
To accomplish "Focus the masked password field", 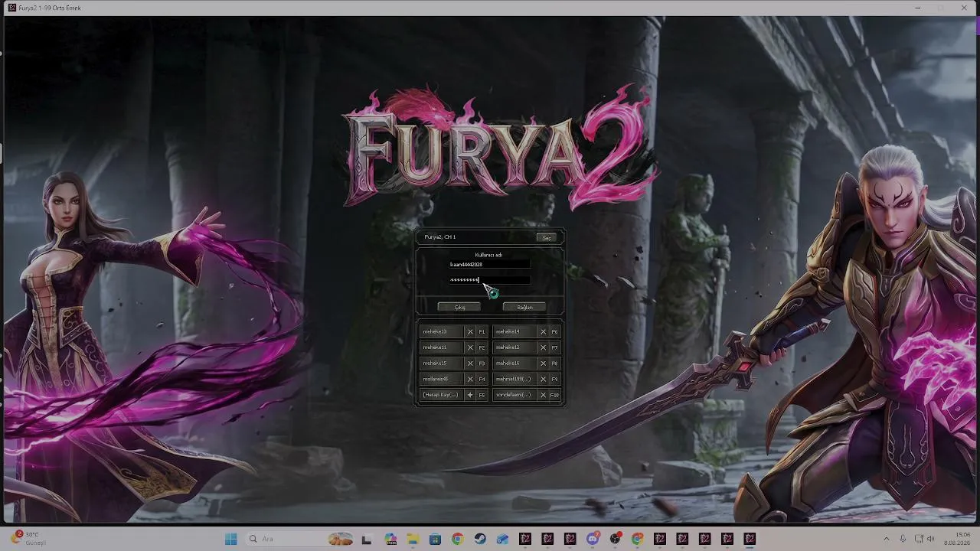I will pyautogui.click(x=489, y=280).
